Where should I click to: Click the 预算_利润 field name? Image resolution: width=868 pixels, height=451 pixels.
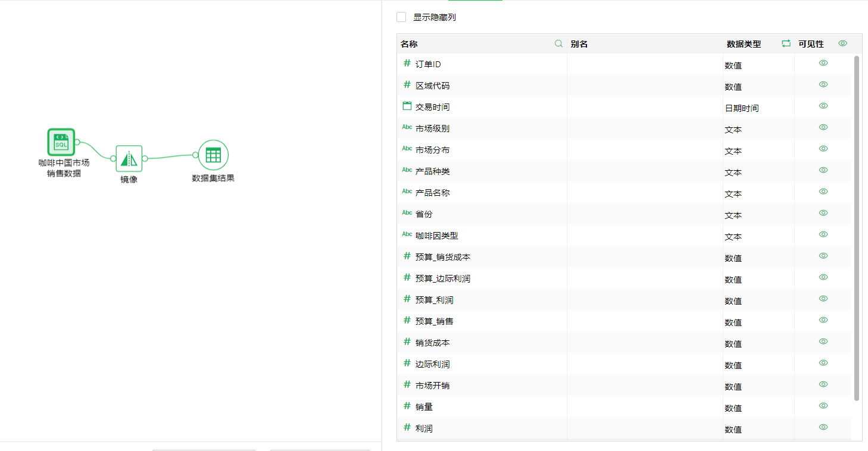click(434, 300)
